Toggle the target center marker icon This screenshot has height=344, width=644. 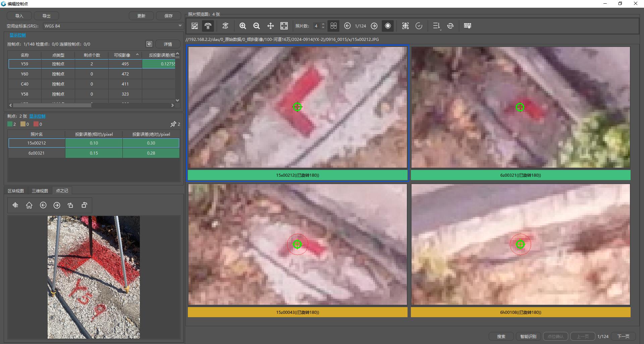(388, 26)
